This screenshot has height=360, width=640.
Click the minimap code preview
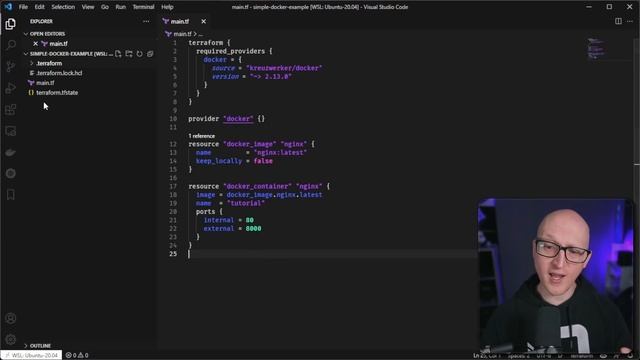pyautogui.click(x=596, y=49)
